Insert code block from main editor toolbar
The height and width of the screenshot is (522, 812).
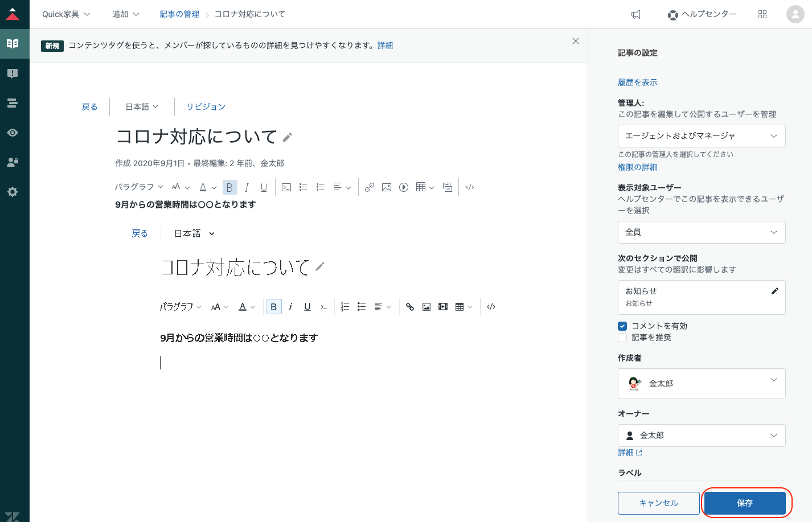[x=286, y=187]
